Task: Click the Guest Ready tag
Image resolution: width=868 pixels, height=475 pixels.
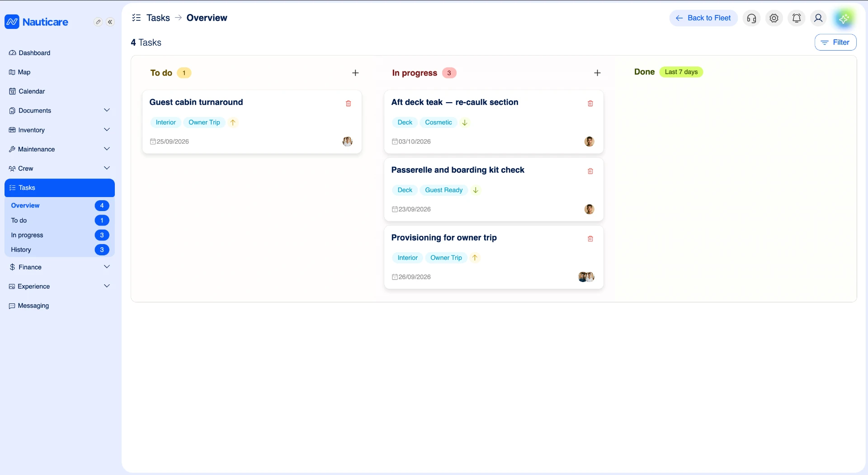Action: 443,190
